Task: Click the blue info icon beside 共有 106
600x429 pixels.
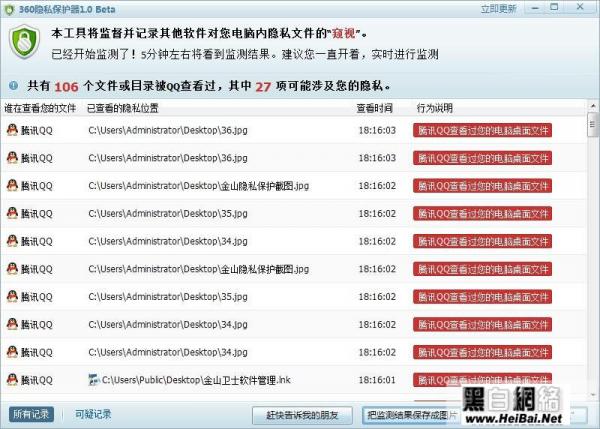Action: (x=13, y=85)
